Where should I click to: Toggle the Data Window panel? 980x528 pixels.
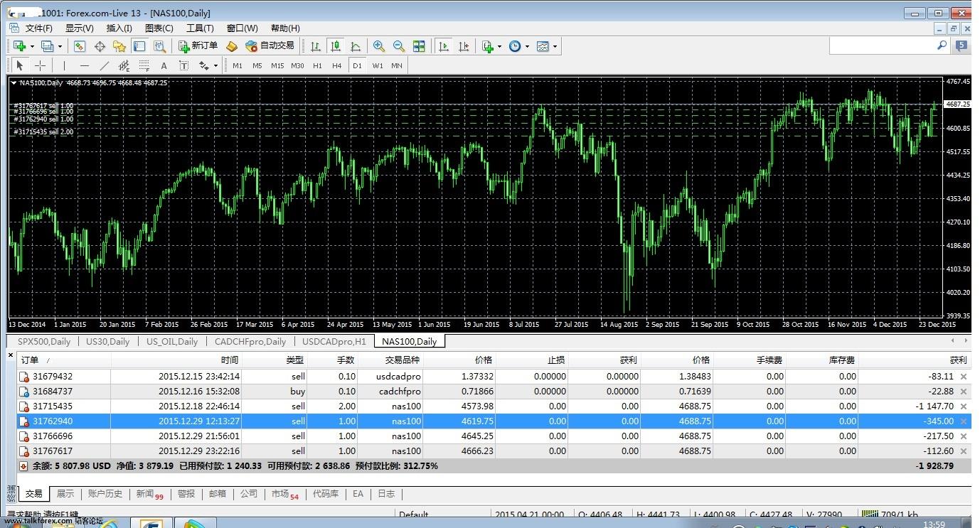100,46
